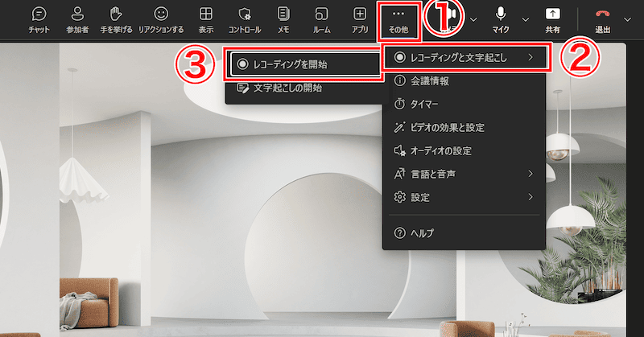
Task: Click the その他 more options button
Action: pos(398,19)
